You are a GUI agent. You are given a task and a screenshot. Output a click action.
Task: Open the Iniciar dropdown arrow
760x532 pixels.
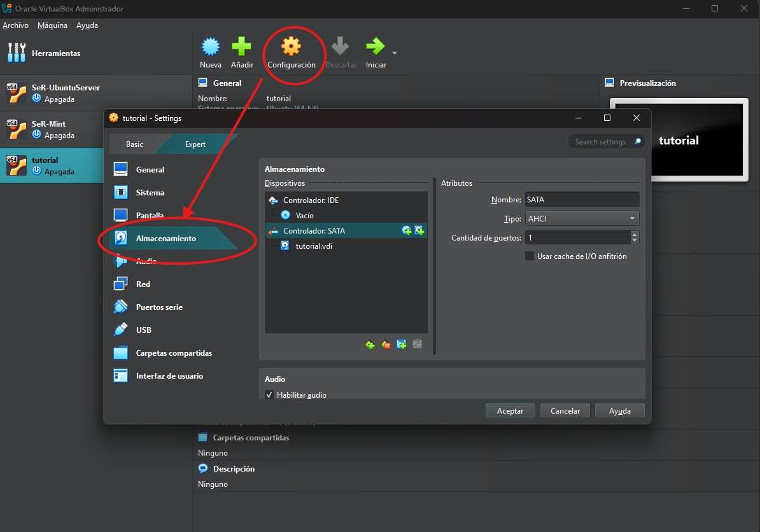[395, 53]
